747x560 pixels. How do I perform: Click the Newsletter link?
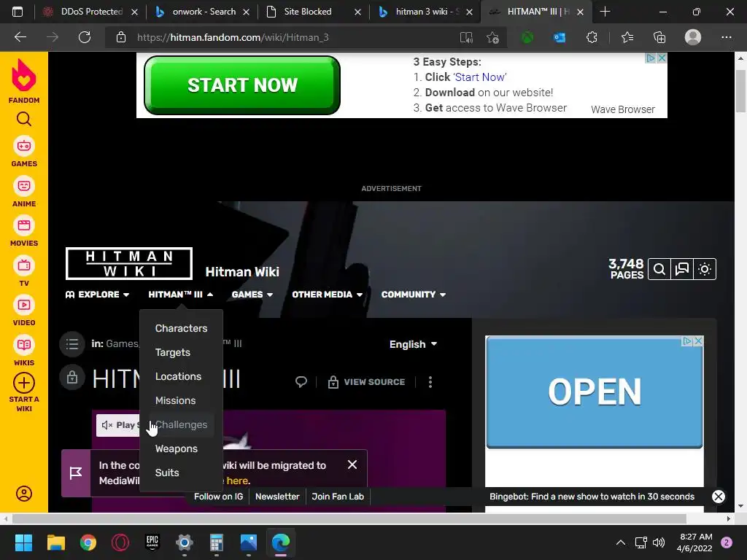[x=277, y=496]
